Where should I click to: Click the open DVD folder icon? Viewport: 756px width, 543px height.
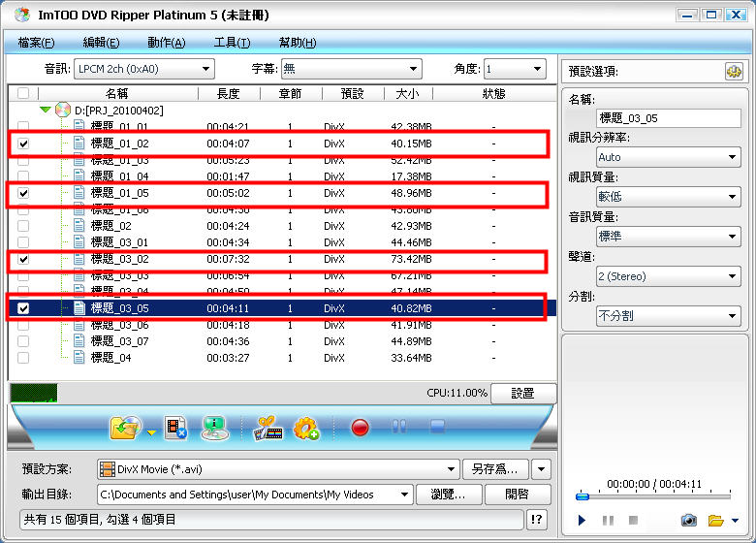tap(126, 427)
